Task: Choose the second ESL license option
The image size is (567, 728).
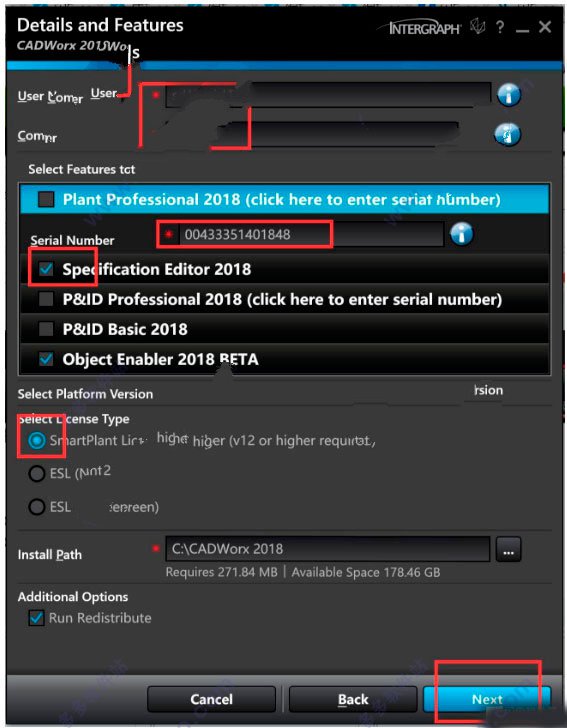Action: (37, 474)
